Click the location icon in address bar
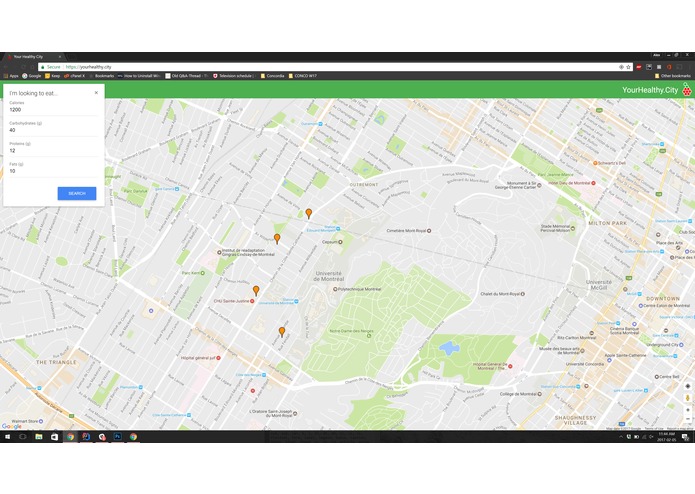This screenshot has width=695, height=494. [621, 67]
